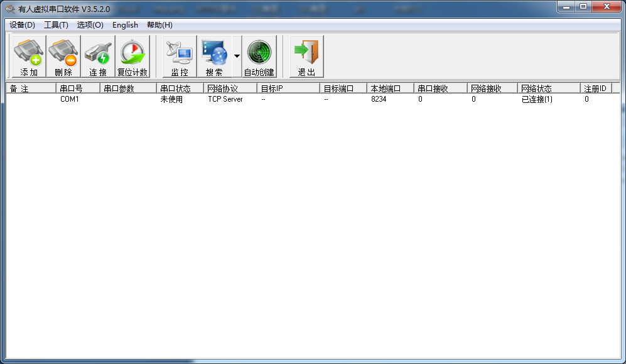Viewport: 626px width, 364px height.
Task: Click the 串口接收 column header
Action: coord(441,88)
